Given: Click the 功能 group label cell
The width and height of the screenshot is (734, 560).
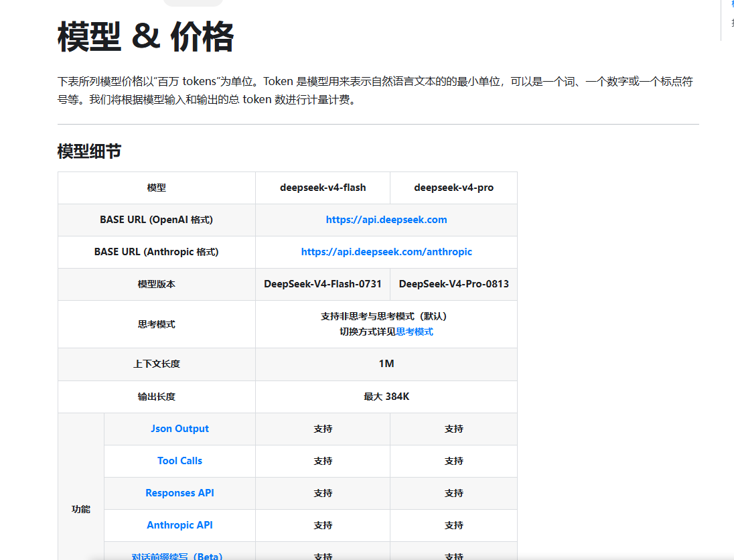Looking at the screenshot, I should pyautogui.click(x=81, y=486).
